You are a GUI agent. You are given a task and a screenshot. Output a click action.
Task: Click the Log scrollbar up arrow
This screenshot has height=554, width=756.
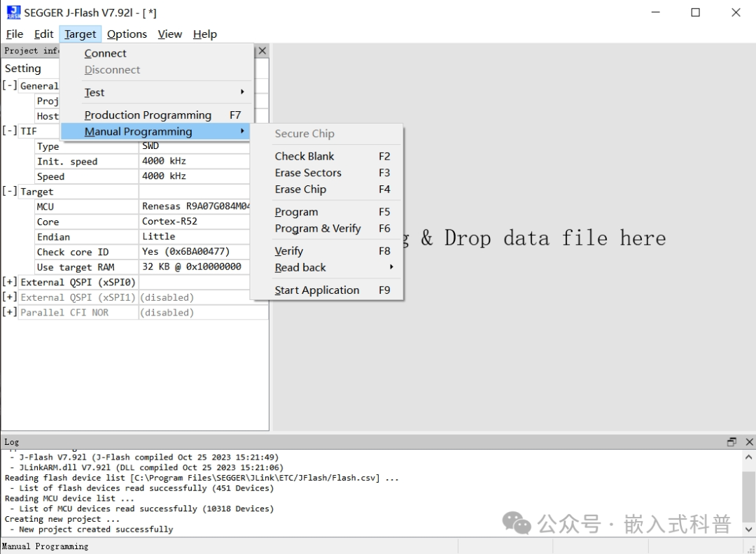749,457
